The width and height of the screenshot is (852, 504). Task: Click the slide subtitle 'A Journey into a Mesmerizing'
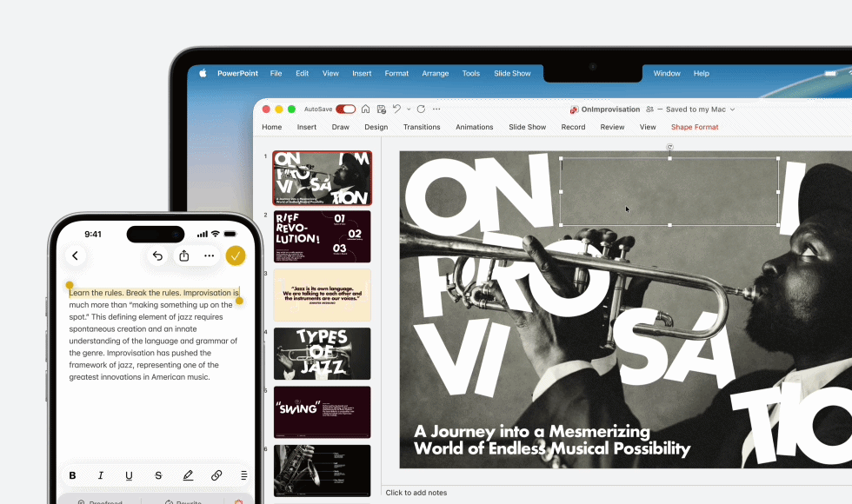point(531,431)
